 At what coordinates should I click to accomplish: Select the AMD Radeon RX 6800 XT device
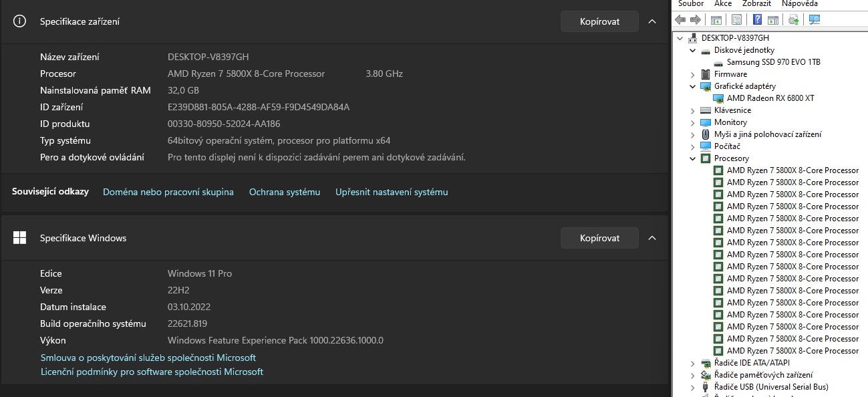tap(770, 98)
